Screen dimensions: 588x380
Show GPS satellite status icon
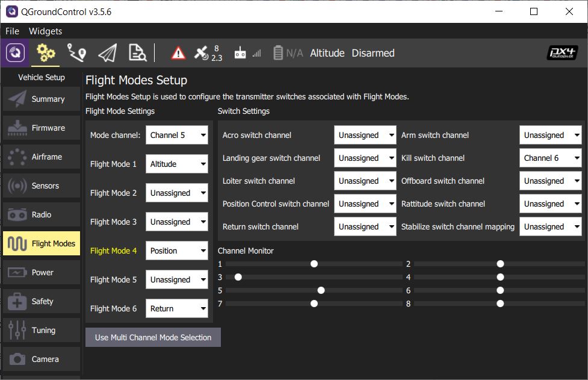202,53
